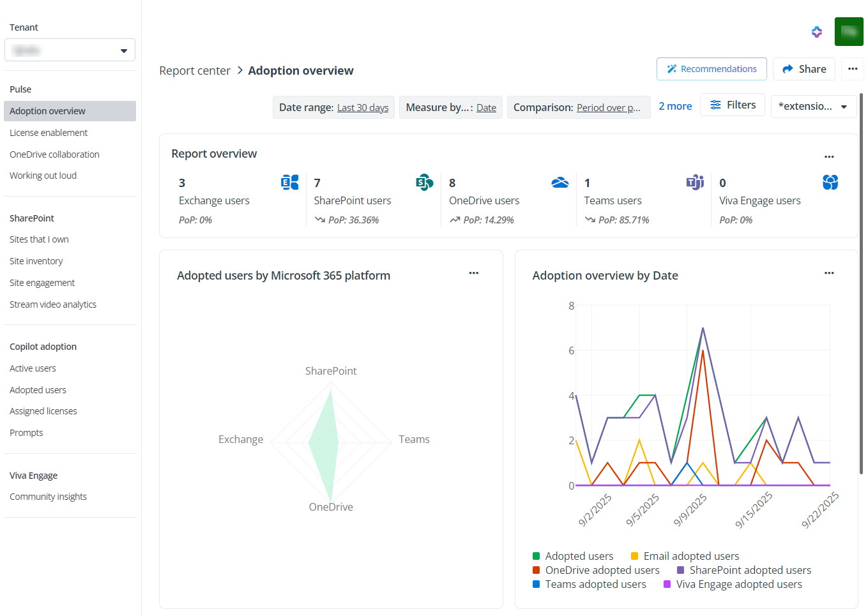This screenshot has width=868, height=616.
Task: Click the Teams users icon
Action: (x=695, y=182)
